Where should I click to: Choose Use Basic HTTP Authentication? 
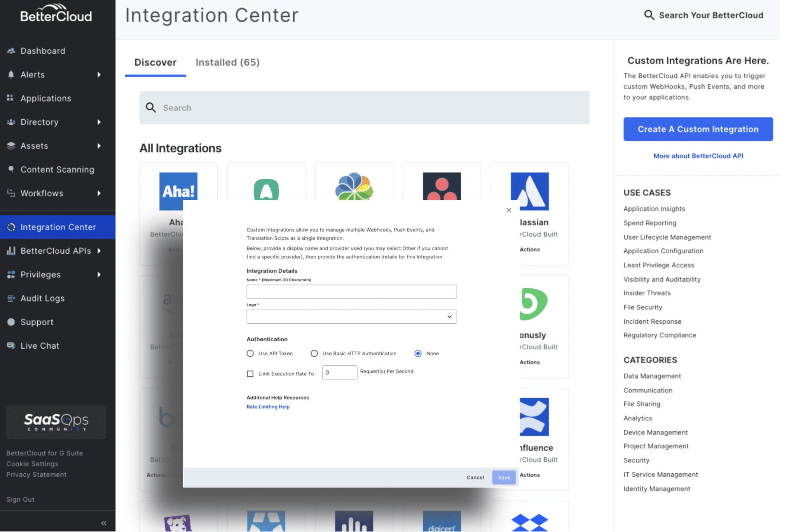pyautogui.click(x=314, y=353)
